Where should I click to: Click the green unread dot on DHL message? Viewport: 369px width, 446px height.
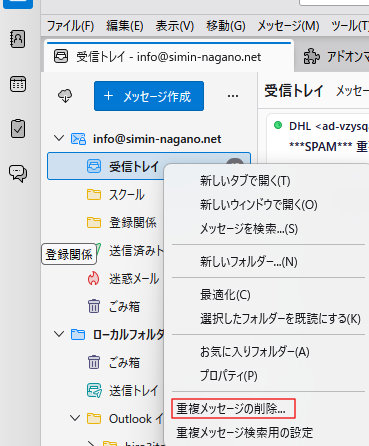coord(278,125)
